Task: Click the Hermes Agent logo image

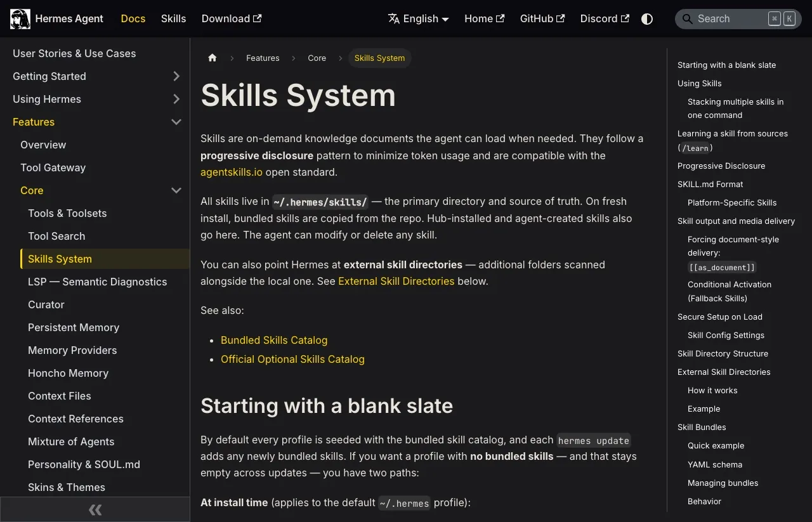Action: coord(20,19)
